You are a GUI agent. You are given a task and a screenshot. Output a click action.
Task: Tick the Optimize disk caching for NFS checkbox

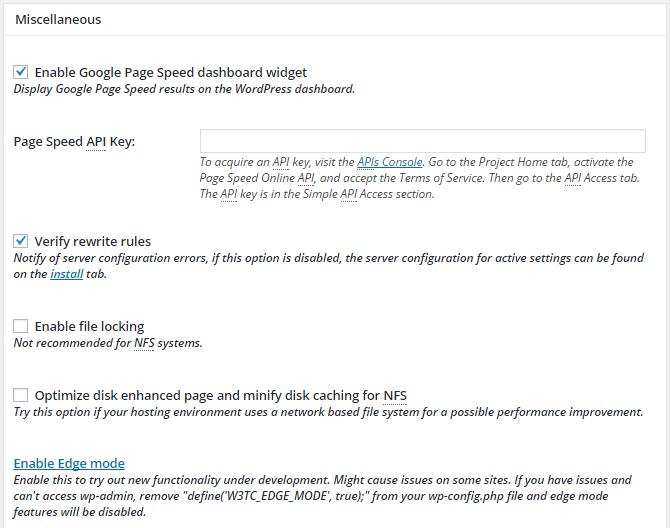21,395
